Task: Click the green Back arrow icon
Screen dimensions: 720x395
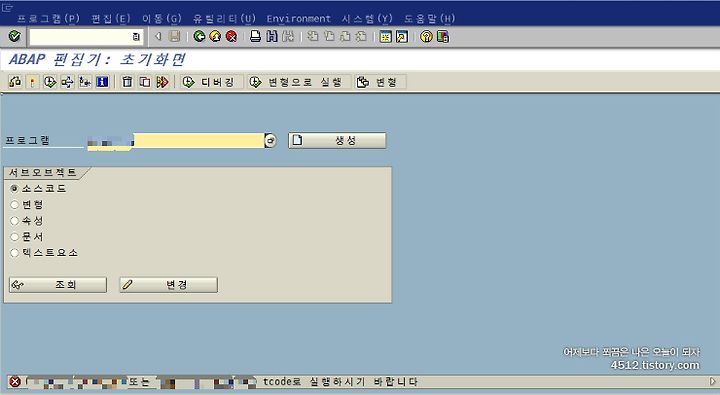Action: 199,36
